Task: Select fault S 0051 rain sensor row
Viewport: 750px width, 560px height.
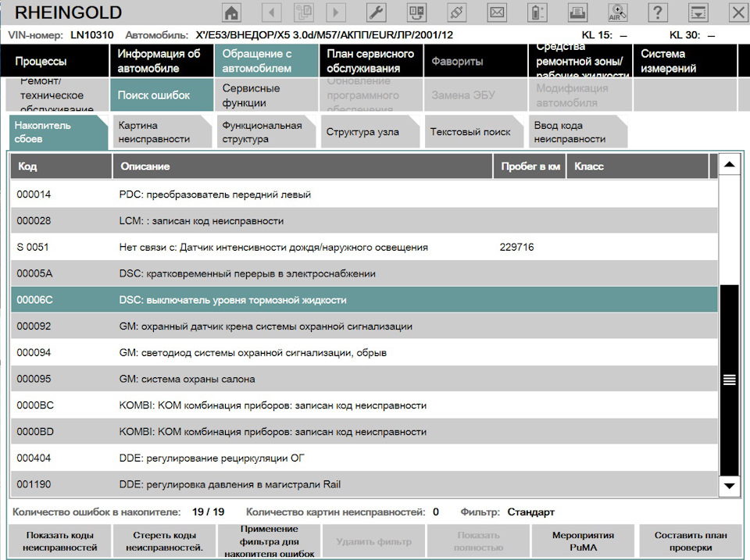Action: pyautogui.click(x=364, y=248)
